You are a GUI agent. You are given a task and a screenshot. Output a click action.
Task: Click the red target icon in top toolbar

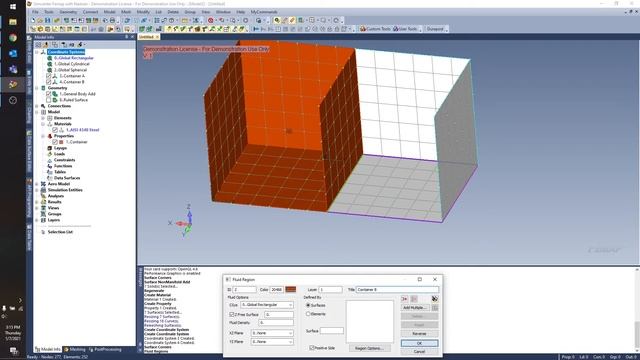pyautogui.click(x=211, y=20)
